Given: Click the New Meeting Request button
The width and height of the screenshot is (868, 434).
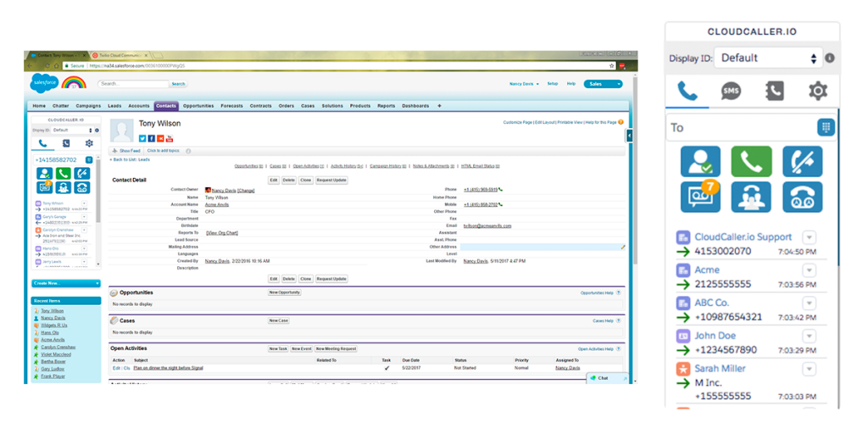Looking at the screenshot, I should [x=336, y=348].
